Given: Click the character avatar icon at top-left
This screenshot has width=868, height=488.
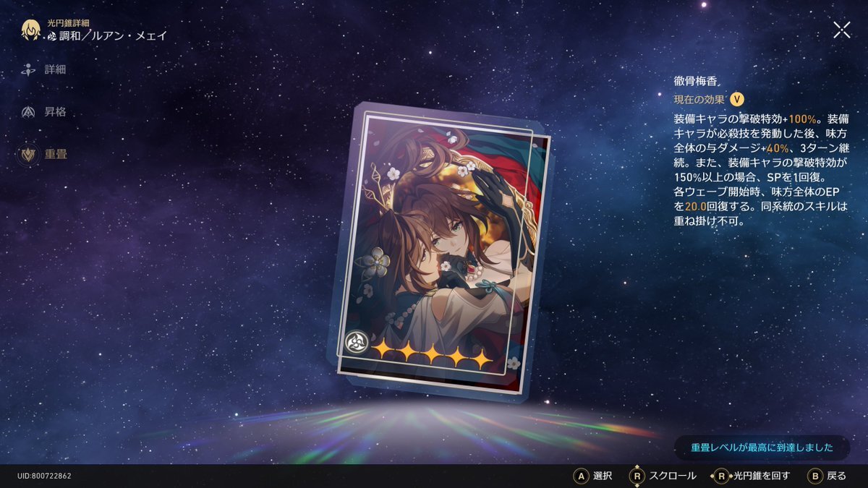Looking at the screenshot, I should click(31, 30).
